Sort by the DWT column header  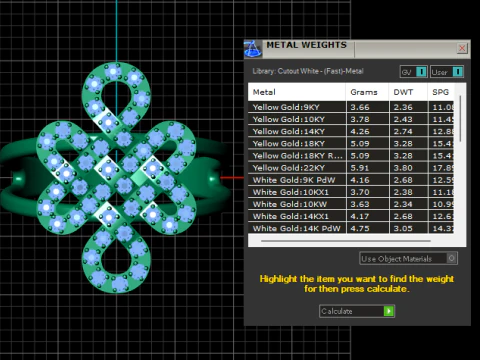pyautogui.click(x=408, y=92)
